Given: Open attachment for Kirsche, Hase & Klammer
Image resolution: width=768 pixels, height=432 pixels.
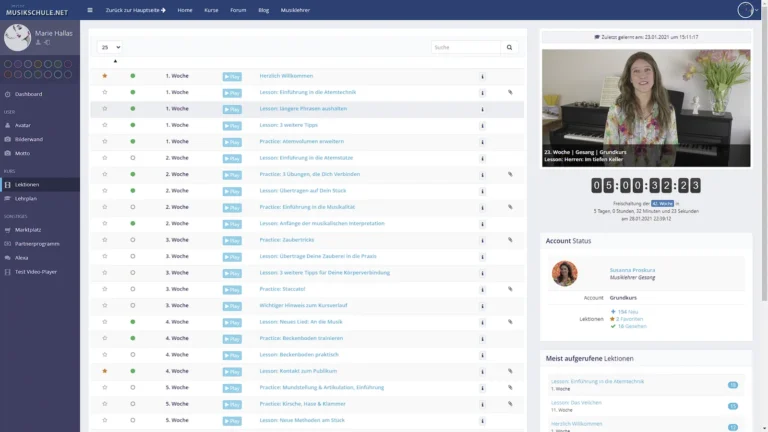Looking at the screenshot, I should click(x=510, y=404).
